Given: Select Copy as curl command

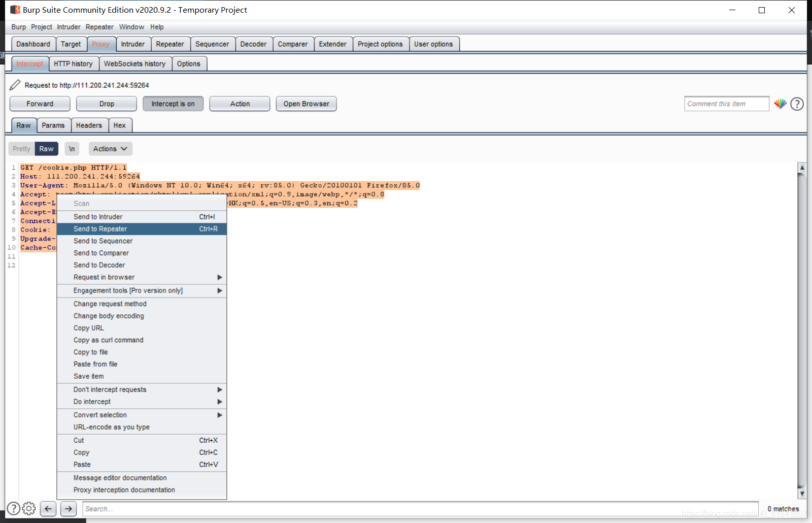Looking at the screenshot, I should pos(142,340).
